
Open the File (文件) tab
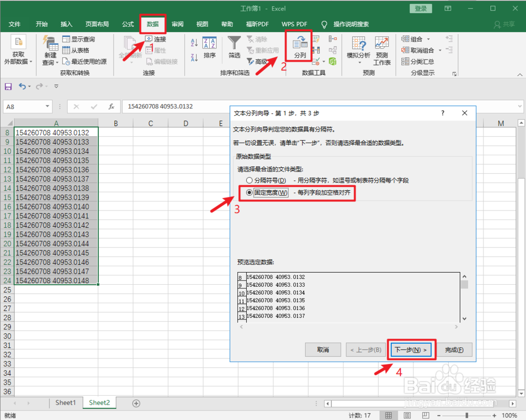click(14, 24)
